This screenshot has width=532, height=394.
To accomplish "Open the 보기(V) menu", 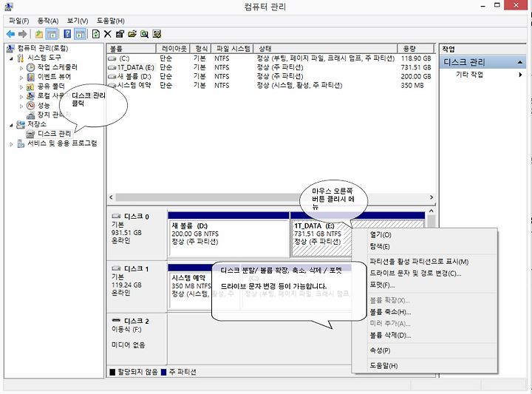I will click(78, 21).
